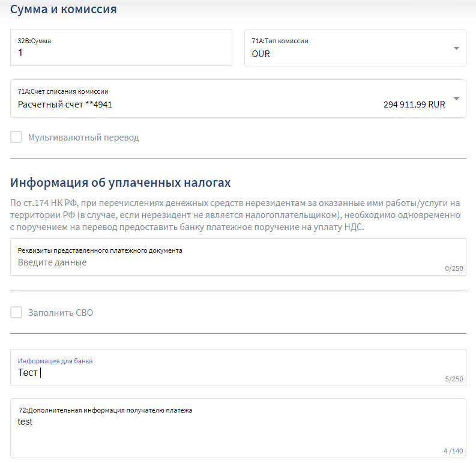Open the 71A:Счет списания комиссии account selector
476x463 pixels.
[x=238, y=98]
